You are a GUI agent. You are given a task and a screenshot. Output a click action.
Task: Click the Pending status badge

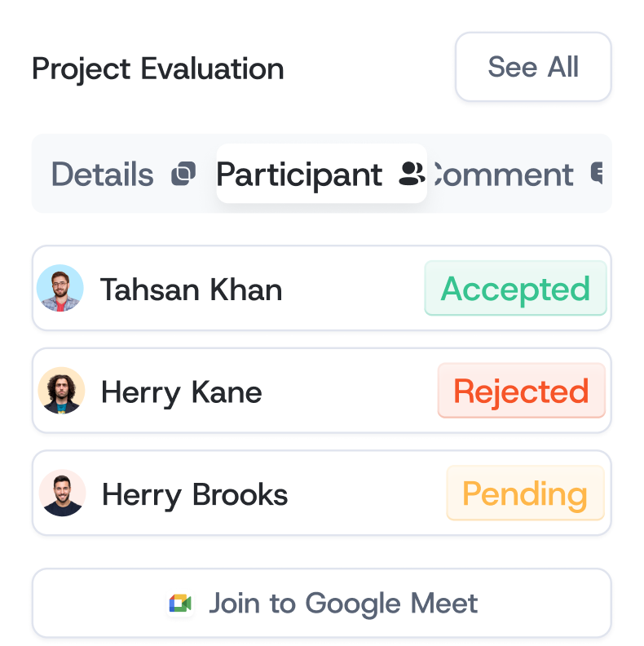(525, 493)
